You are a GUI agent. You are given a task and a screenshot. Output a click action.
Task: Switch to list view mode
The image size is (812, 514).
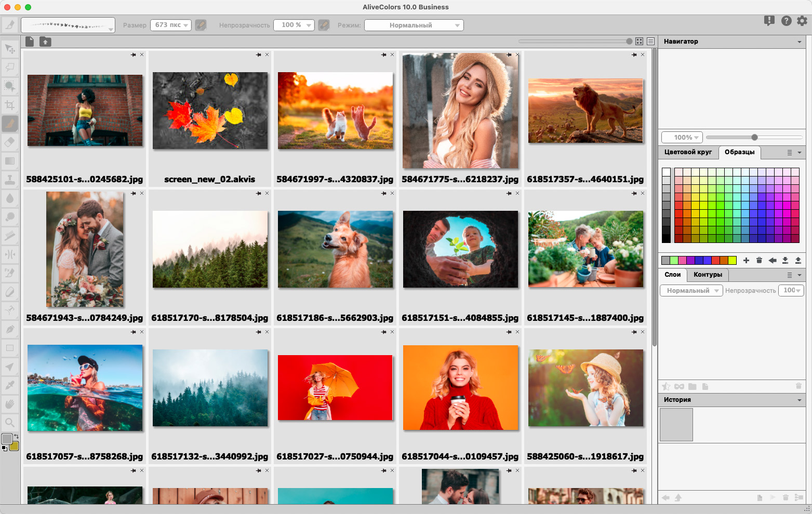pyautogui.click(x=650, y=42)
